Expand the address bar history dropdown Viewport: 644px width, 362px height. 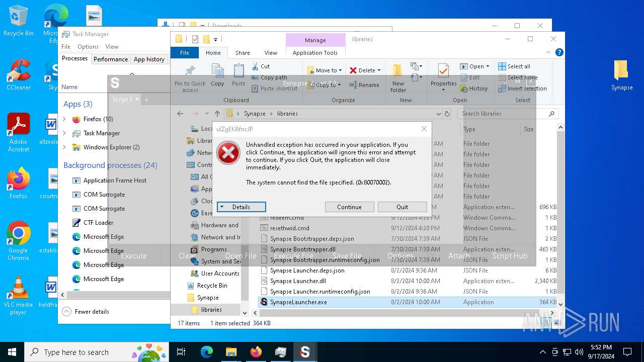439,114
